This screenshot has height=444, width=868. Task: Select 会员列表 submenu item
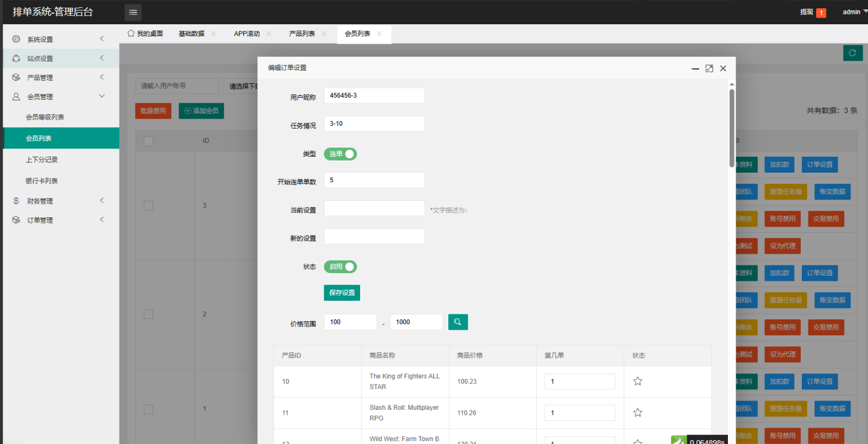point(61,138)
